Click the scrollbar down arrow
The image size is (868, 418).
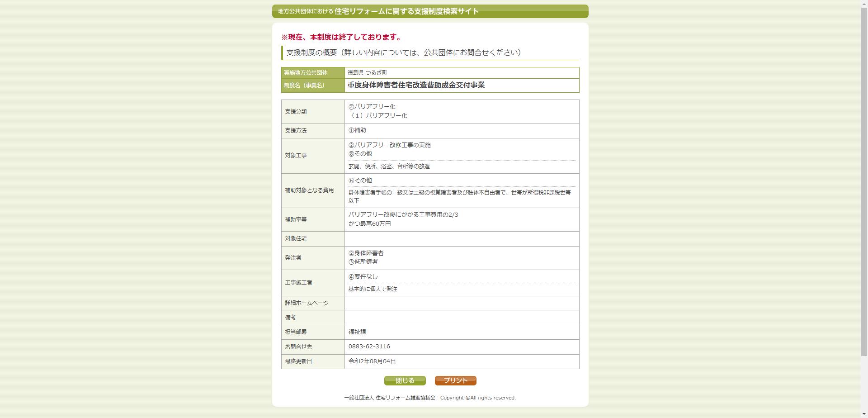pos(864,414)
